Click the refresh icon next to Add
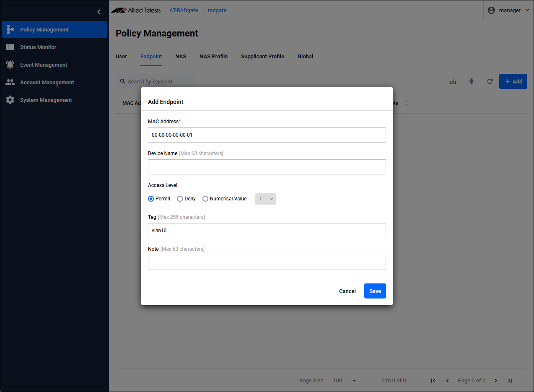The width and height of the screenshot is (534, 392). click(x=490, y=81)
